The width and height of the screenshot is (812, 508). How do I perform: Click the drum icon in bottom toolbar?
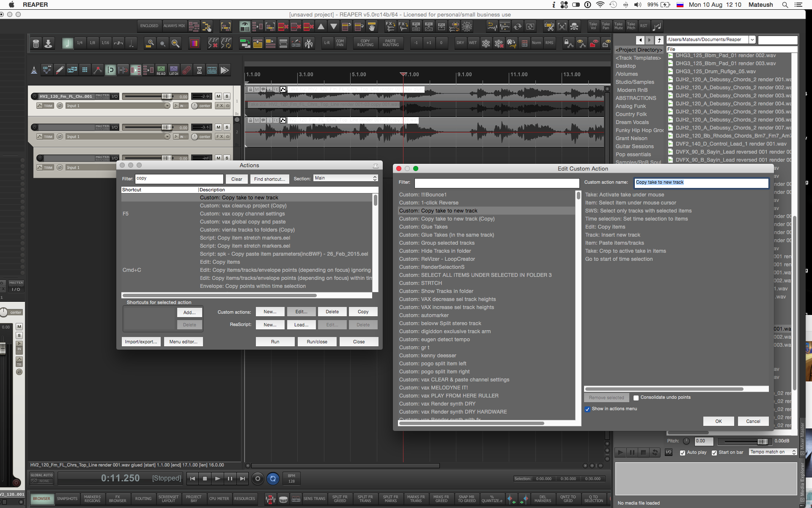[x=283, y=499]
